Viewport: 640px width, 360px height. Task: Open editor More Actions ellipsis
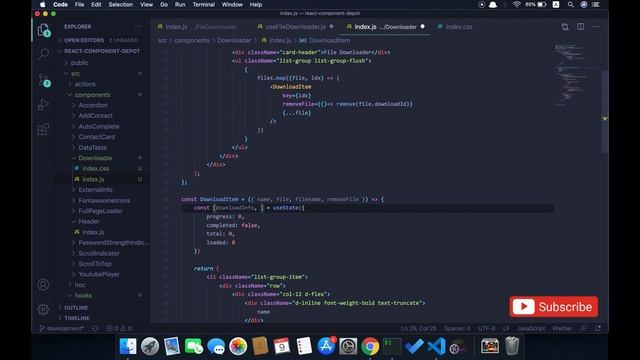pyautogui.click(x=596, y=27)
